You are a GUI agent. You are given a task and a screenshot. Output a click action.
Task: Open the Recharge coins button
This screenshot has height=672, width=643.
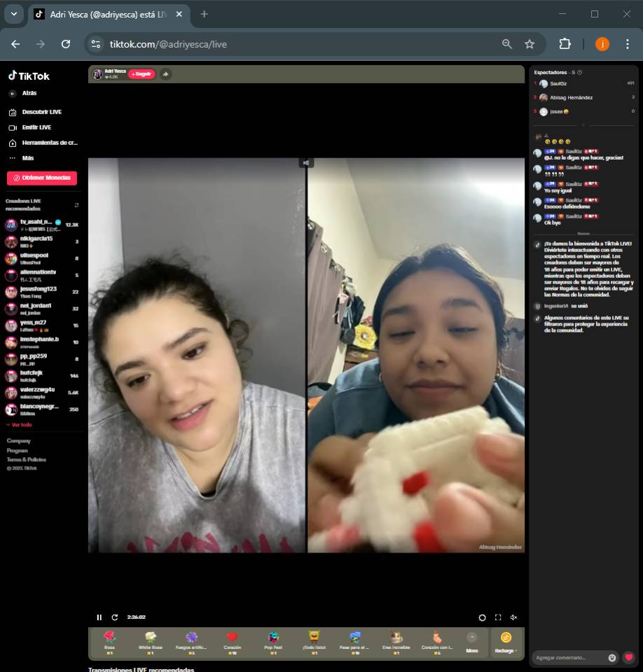(506, 643)
